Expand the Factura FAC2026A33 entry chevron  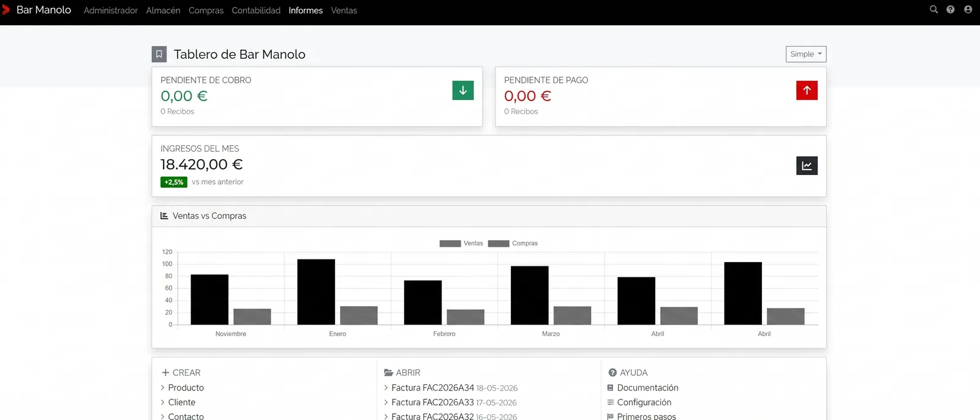(x=386, y=402)
